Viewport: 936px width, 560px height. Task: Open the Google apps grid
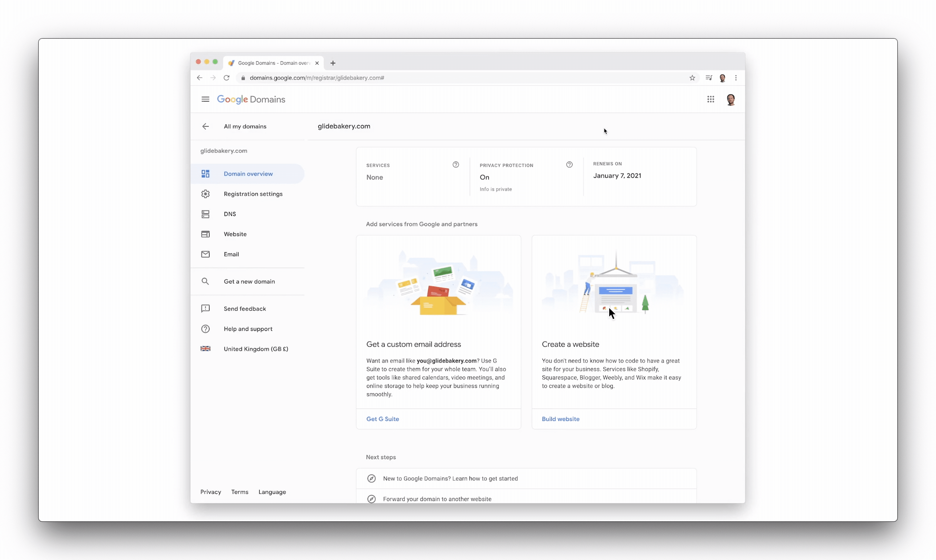point(711,99)
